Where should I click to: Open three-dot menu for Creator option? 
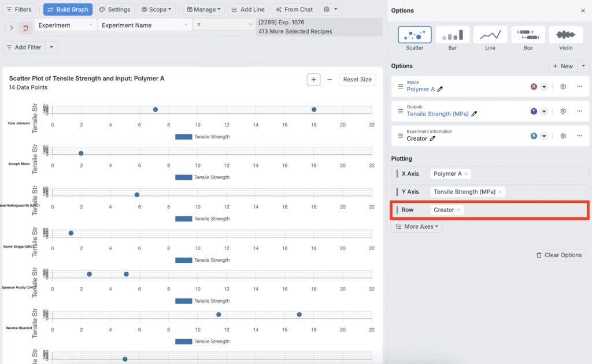pyautogui.click(x=579, y=136)
